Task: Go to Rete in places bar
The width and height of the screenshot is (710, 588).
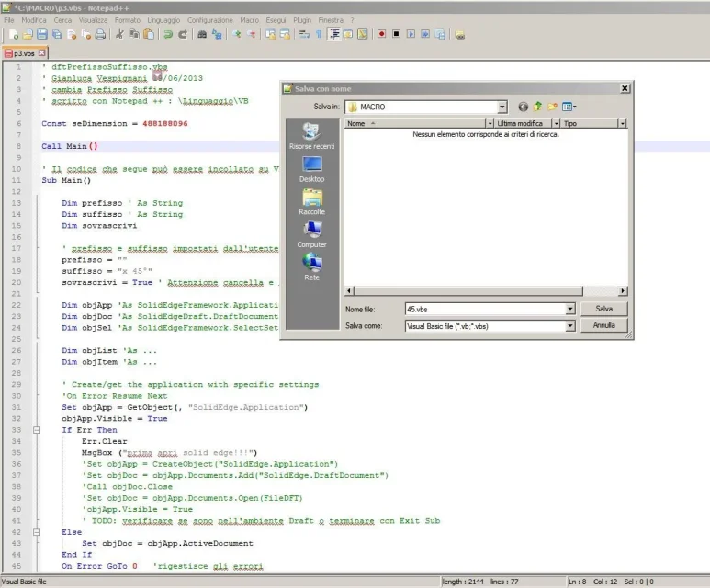Action: [311, 267]
